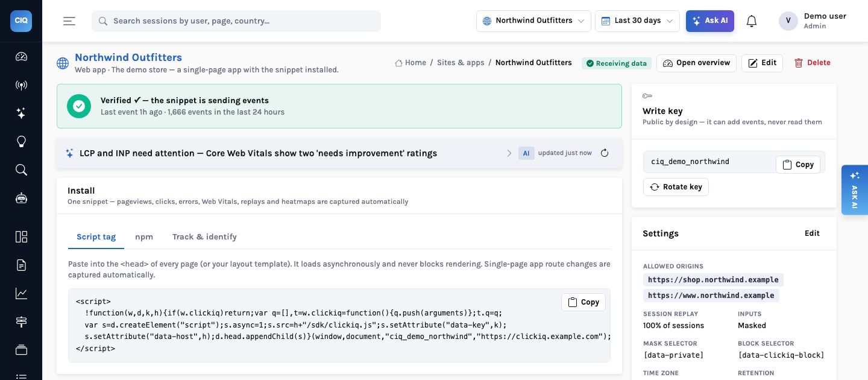Open the live broadcast icon in the sidebar

click(21, 85)
